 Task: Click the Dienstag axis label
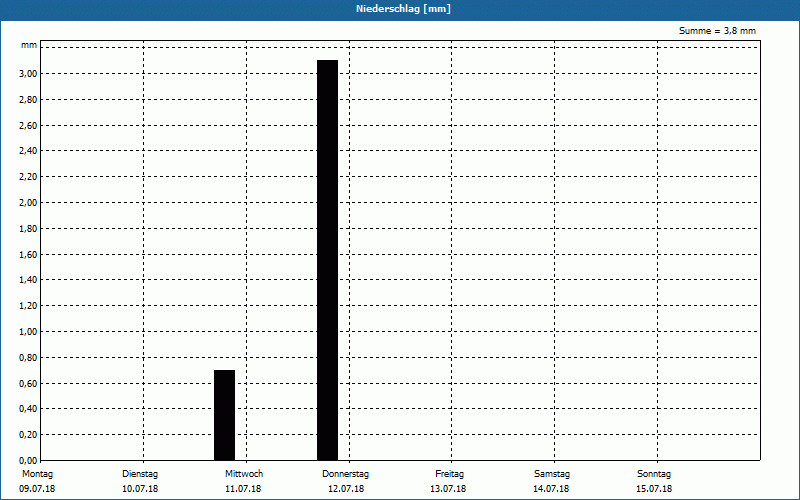pyautogui.click(x=140, y=474)
